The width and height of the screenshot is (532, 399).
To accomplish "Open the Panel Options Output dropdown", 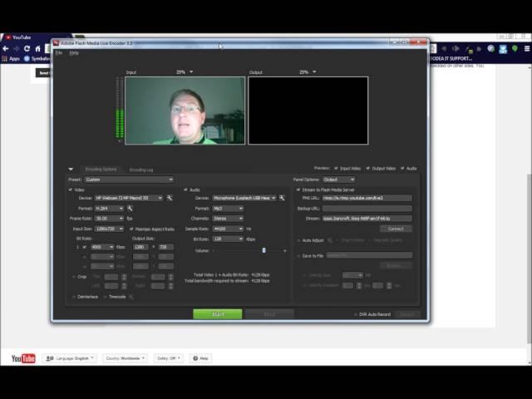I will point(338,180).
